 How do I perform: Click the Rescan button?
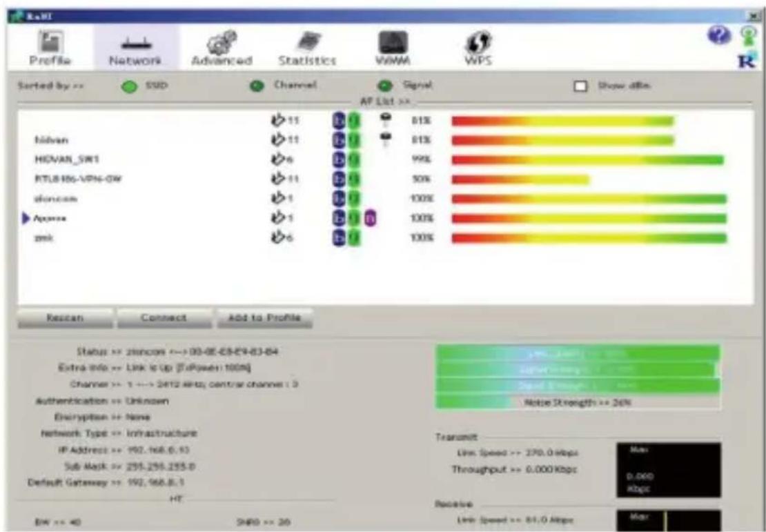65,318
